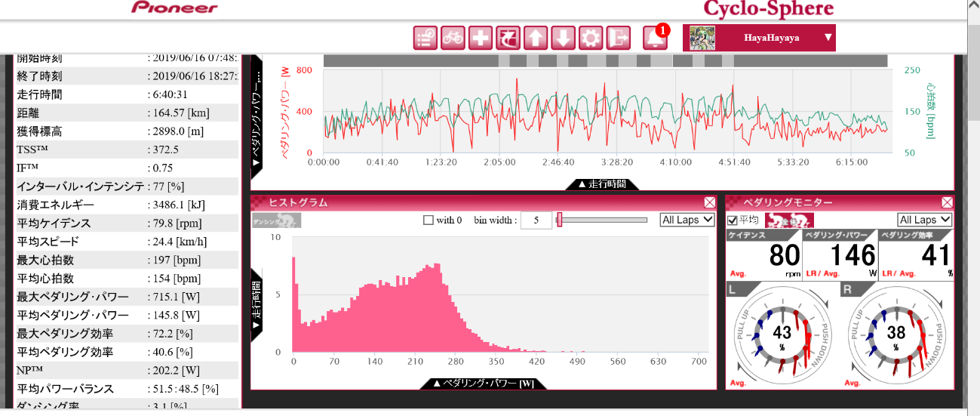Click the 走行時間 x-axis label under graph

tap(602, 183)
